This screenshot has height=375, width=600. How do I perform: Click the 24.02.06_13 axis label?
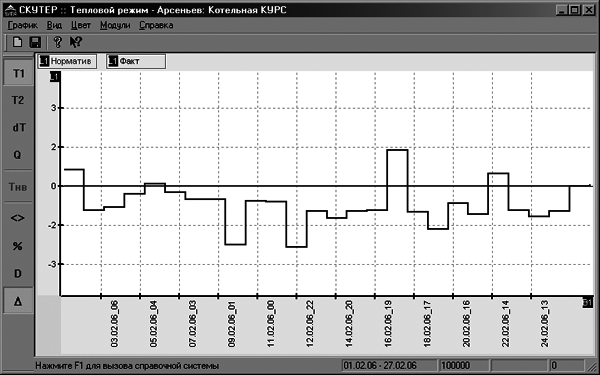[544, 324]
